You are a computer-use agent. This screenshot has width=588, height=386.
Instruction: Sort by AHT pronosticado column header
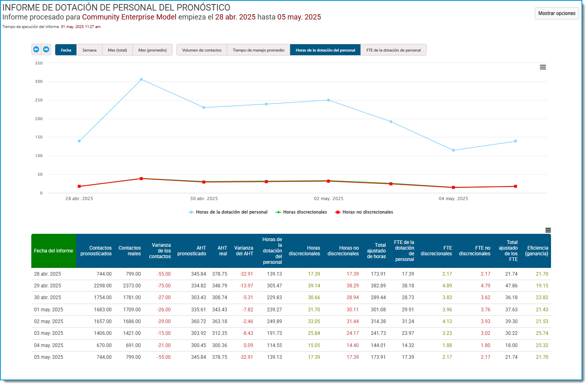pyautogui.click(x=192, y=251)
